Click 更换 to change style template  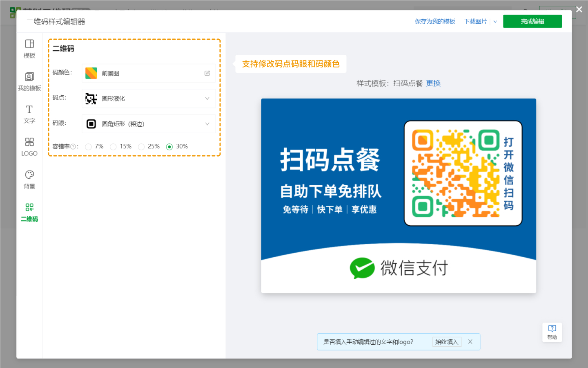(433, 83)
